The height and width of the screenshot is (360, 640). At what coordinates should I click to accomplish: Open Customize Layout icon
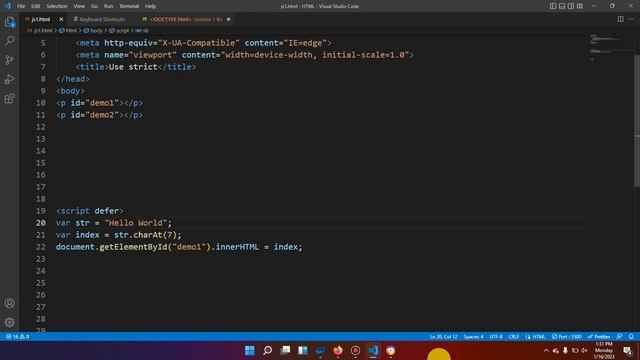[x=580, y=6]
